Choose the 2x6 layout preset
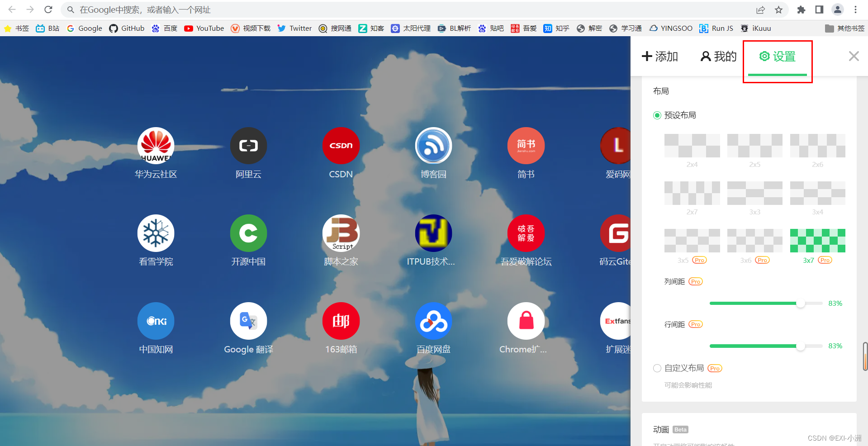The height and width of the screenshot is (446, 868). [x=818, y=146]
